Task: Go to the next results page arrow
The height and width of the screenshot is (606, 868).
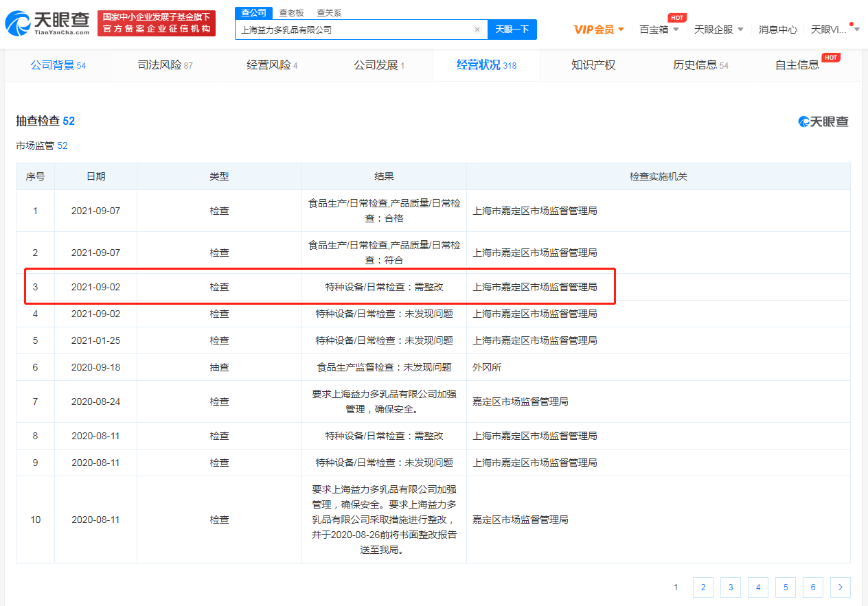Action: tap(841, 587)
